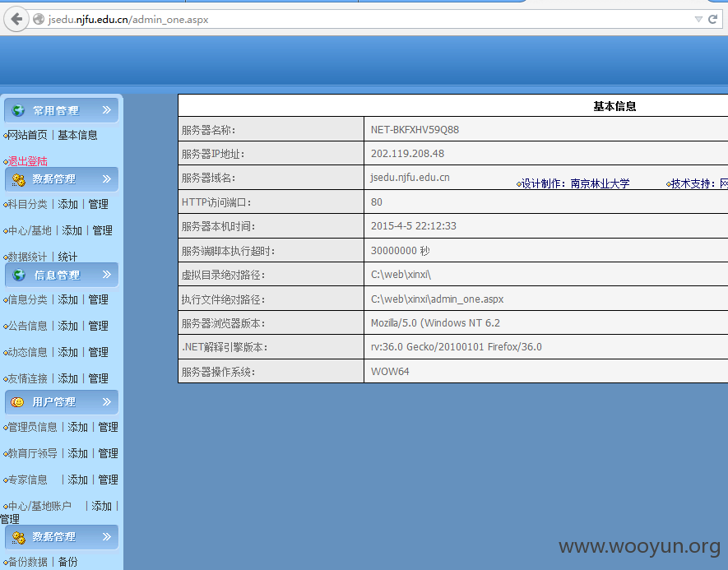Select the WOW64 operating system value
Image resolution: width=728 pixels, height=570 pixels.
pyautogui.click(x=390, y=371)
